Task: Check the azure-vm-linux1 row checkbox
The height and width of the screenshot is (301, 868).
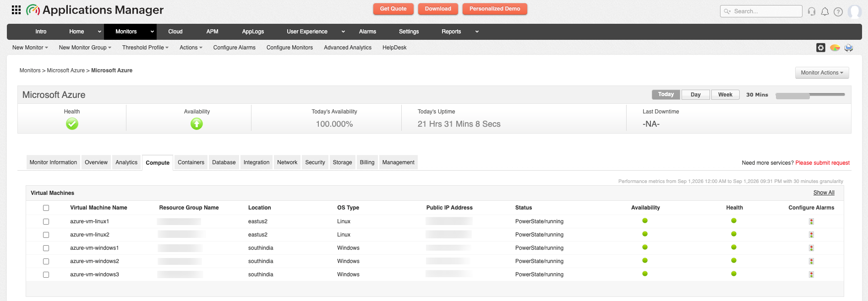Action: tap(46, 221)
